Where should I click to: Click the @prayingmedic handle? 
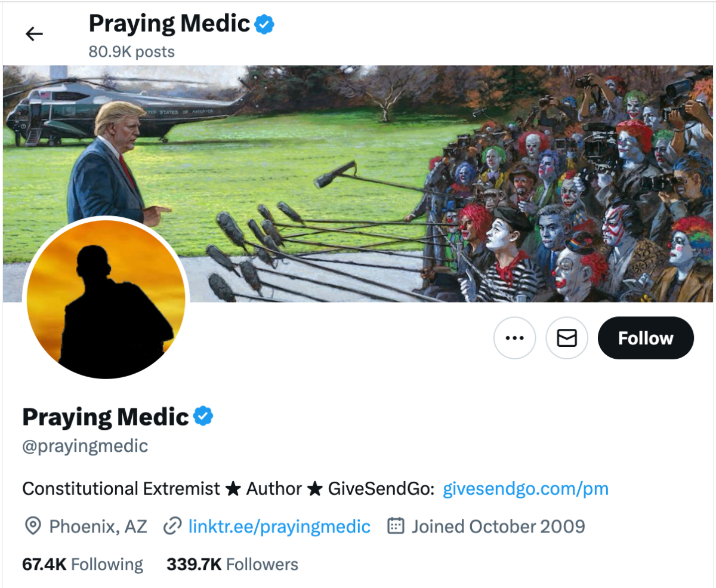[85, 446]
